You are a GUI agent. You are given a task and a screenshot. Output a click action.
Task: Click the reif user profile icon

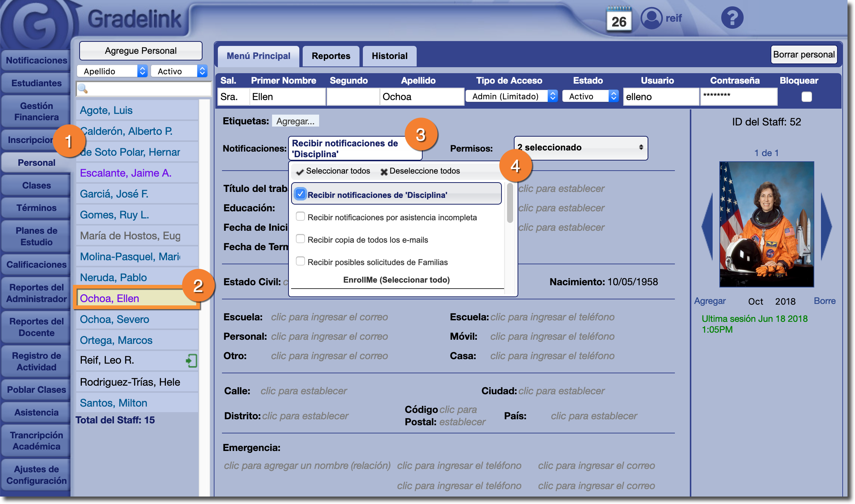(651, 18)
